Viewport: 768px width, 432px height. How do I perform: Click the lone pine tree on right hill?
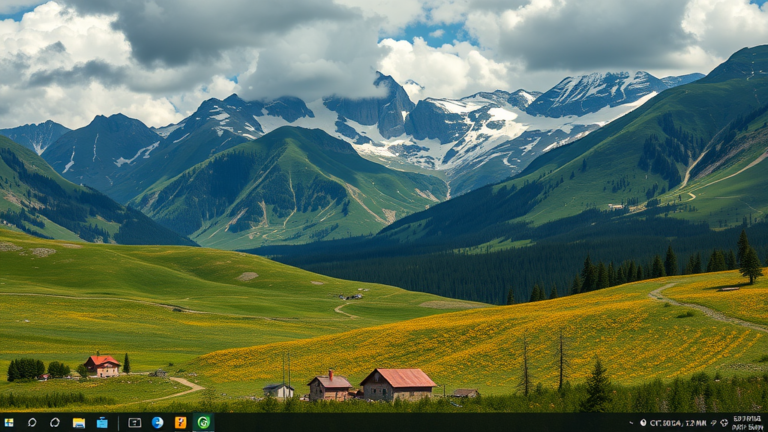pyautogui.click(x=750, y=262)
